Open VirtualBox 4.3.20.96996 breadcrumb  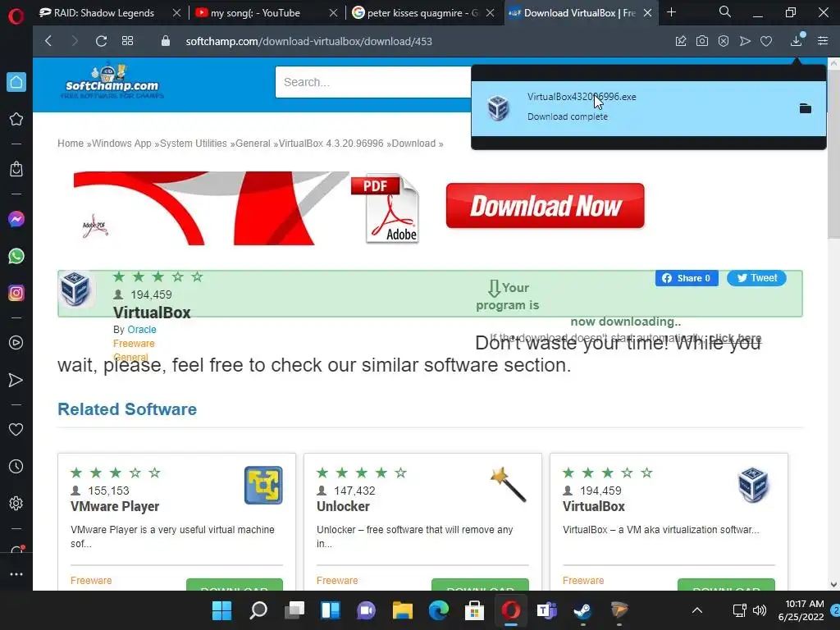(x=331, y=144)
